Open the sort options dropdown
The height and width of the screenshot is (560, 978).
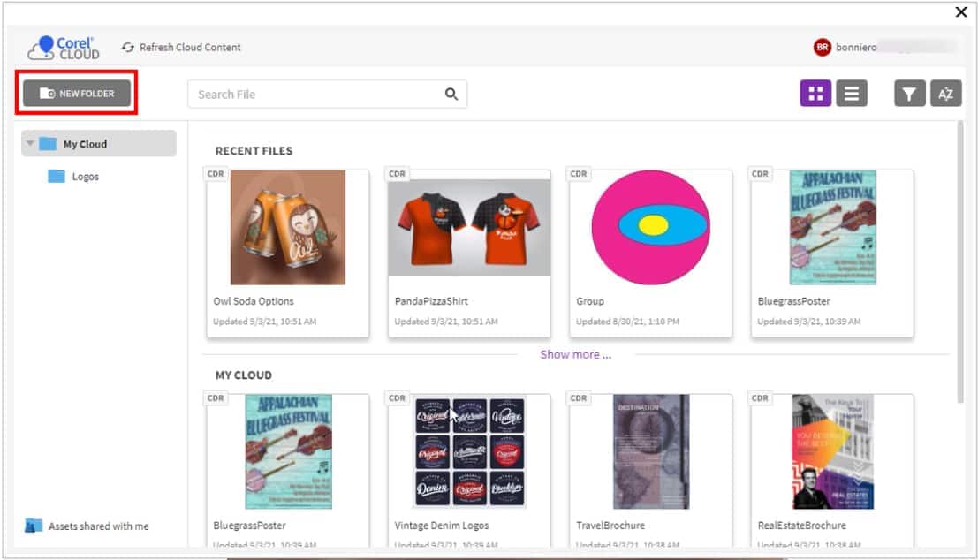pos(946,93)
